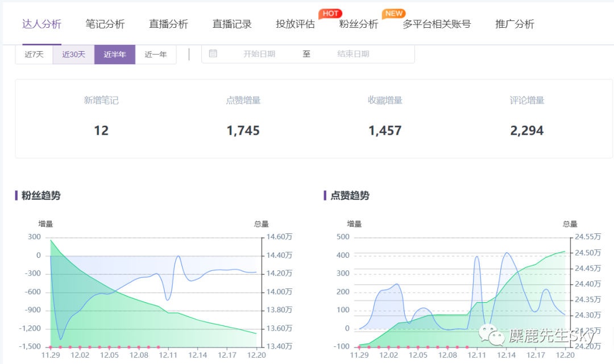Click the NEW badge above 粉丝分析
614x364 pixels.
coord(393,14)
